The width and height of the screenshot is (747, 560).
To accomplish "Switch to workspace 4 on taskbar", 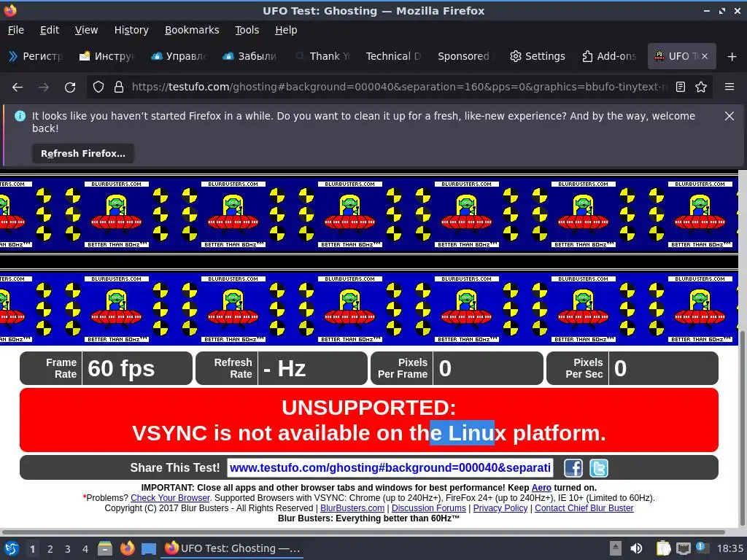I will coord(85,549).
